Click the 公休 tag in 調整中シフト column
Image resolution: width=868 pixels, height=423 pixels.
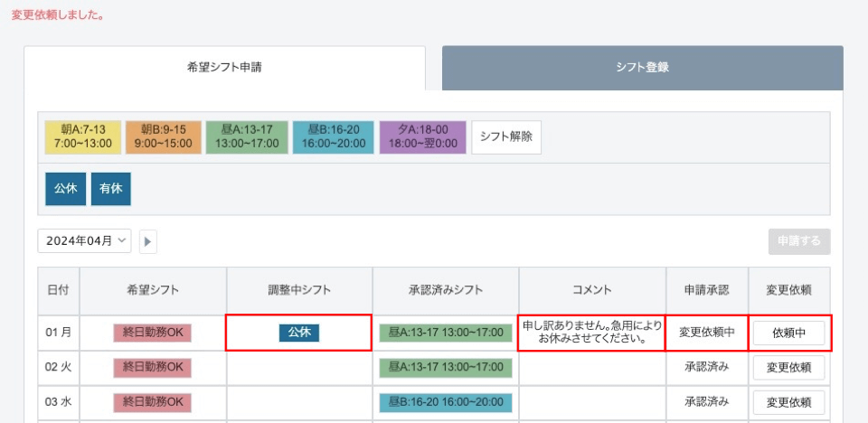tap(299, 333)
